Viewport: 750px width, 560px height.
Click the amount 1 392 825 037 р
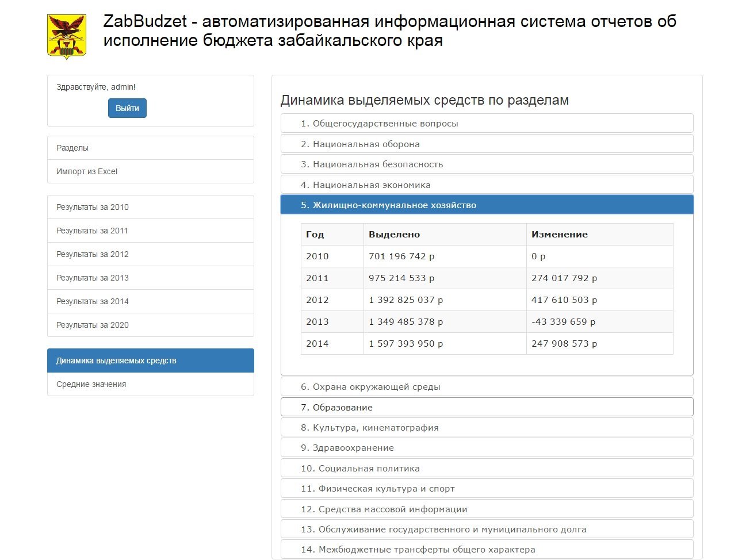[x=406, y=300]
